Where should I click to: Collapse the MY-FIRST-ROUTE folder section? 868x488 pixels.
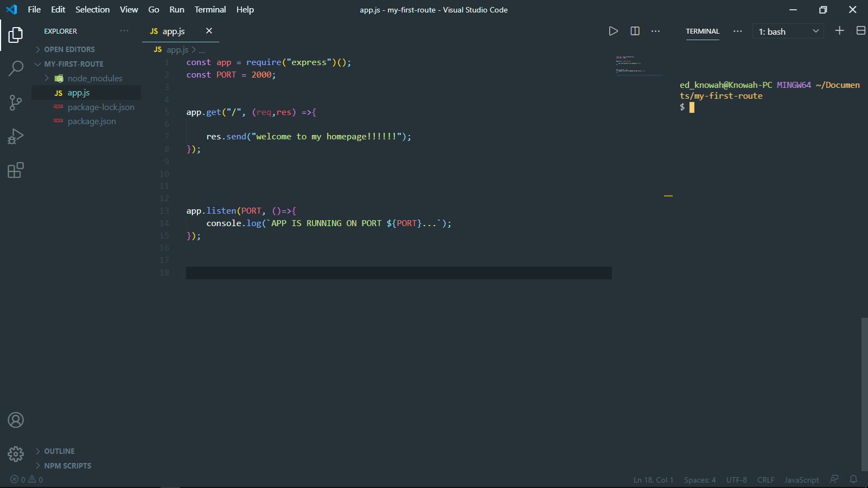coord(74,64)
